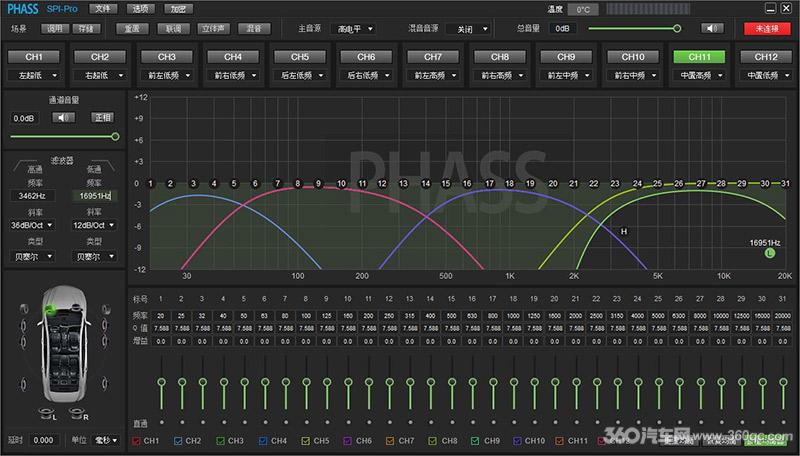Toggle the CH3 curve checkbox
This screenshot has height=456, width=800.
click(x=220, y=441)
